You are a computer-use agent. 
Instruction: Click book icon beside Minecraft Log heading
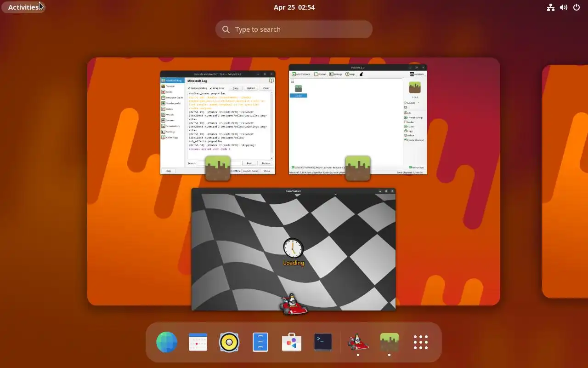pos(271,80)
